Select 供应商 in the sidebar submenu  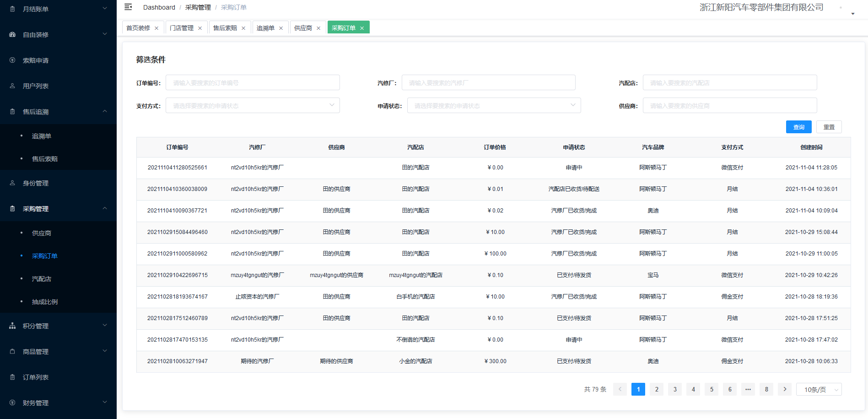[x=42, y=233]
